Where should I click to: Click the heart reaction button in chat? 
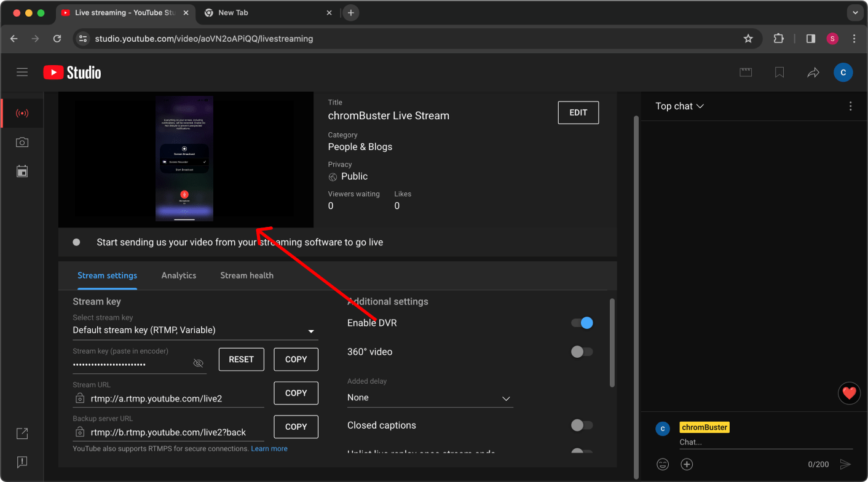pyautogui.click(x=849, y=393)
